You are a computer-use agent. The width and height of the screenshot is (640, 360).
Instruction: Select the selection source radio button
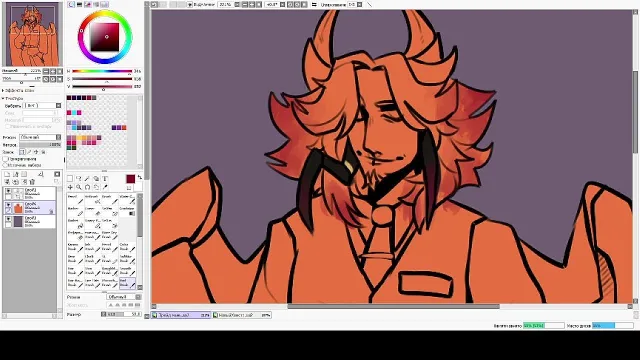5,165
